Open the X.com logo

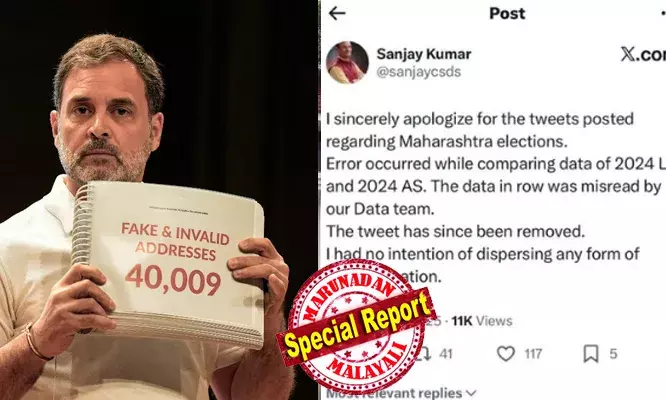[x=643, y=54]
